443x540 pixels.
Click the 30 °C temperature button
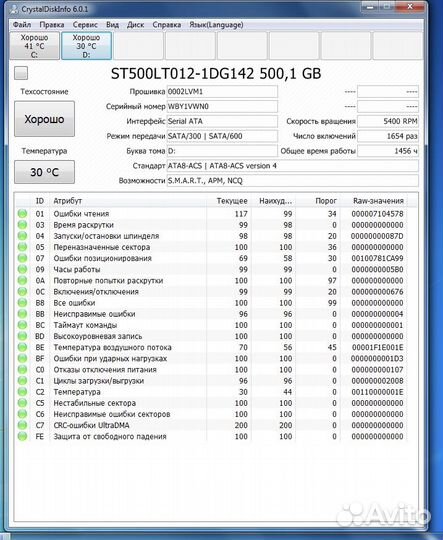pyautogui.click(x=44, y=172)
